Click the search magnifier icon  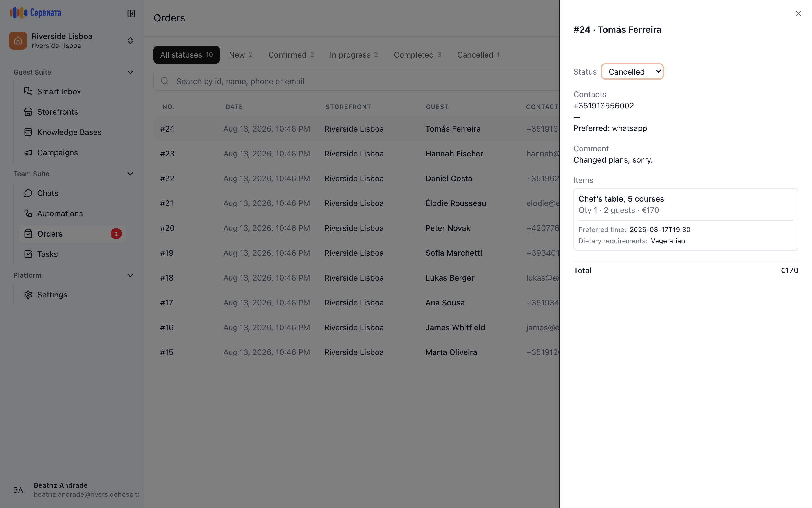164,81
